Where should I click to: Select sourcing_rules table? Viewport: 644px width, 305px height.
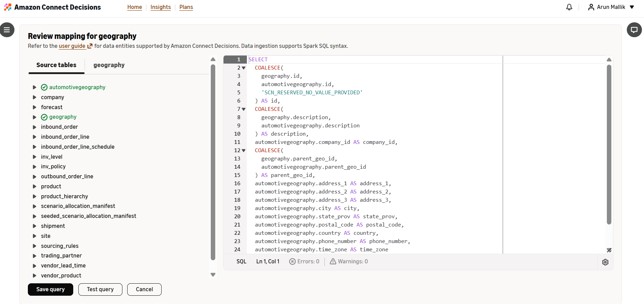(60, 246)
